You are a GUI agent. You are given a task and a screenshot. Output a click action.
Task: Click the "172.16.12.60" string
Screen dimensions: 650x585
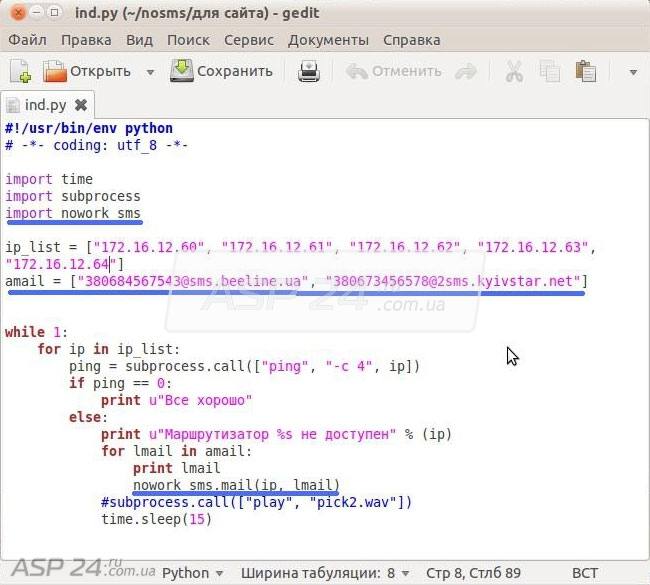[149, 248]
